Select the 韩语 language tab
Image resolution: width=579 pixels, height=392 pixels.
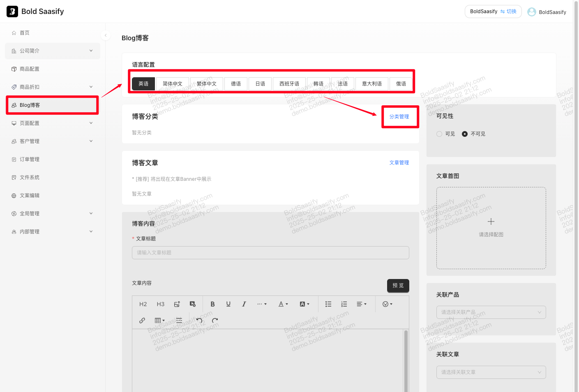[x=318, y=84]
